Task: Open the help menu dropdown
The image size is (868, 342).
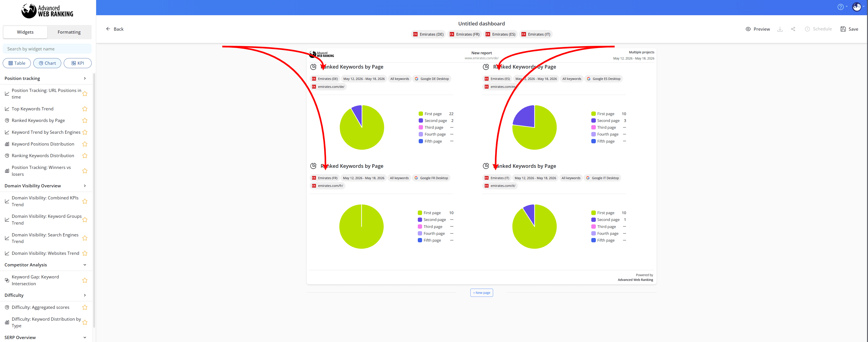Action: pos(842,7)
